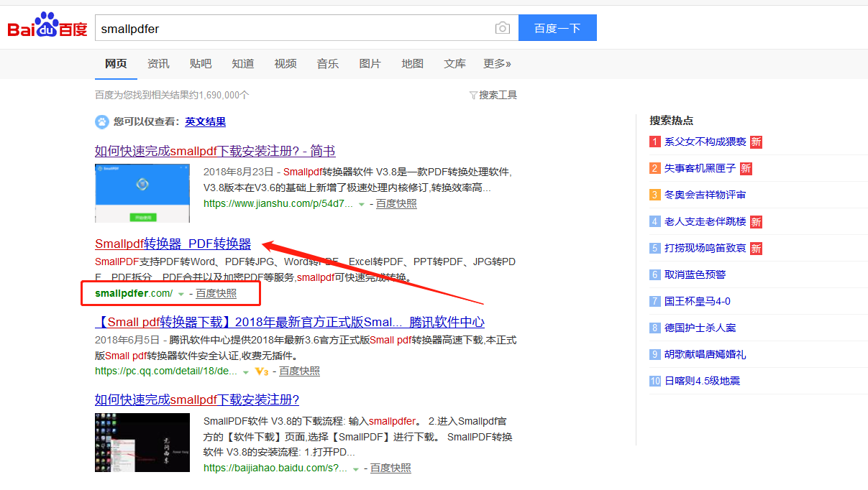868x490 pixels.
Task: Open hot search 胡歌献唱唐嫣婚礼
Action: [x=705, y=355]
